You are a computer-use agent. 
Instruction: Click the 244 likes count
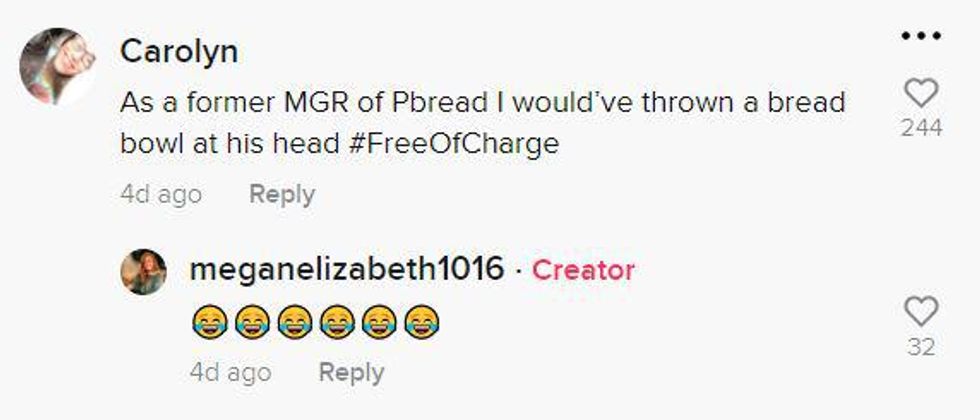pos(921,128)
